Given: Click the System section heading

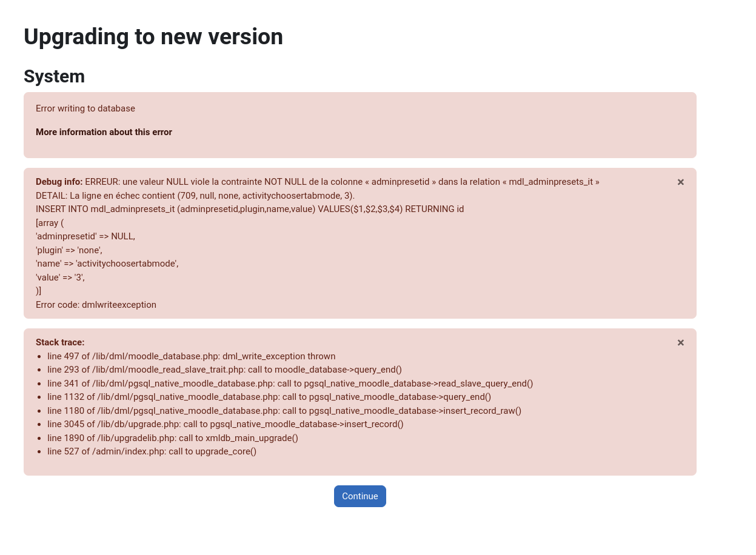Looking at the screenshot, I should pyautogui.click(x=54, y=76).
